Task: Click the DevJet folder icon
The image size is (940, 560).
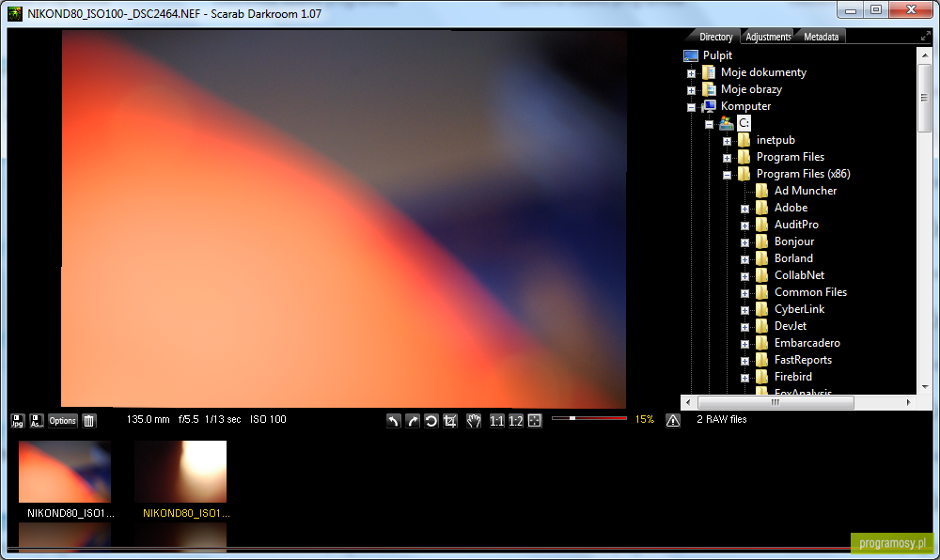Action: [x=762, y=326]
